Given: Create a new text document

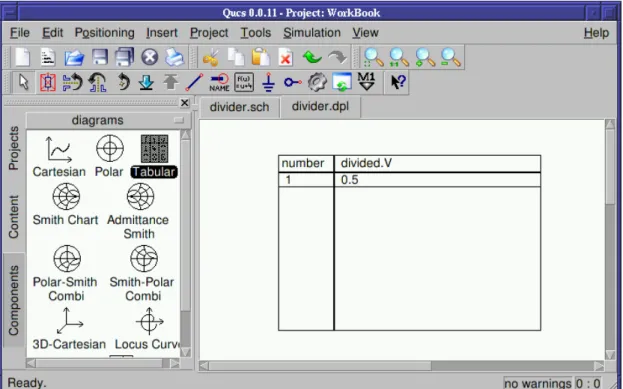Looking at the screenshot, I should pos(48,58).
